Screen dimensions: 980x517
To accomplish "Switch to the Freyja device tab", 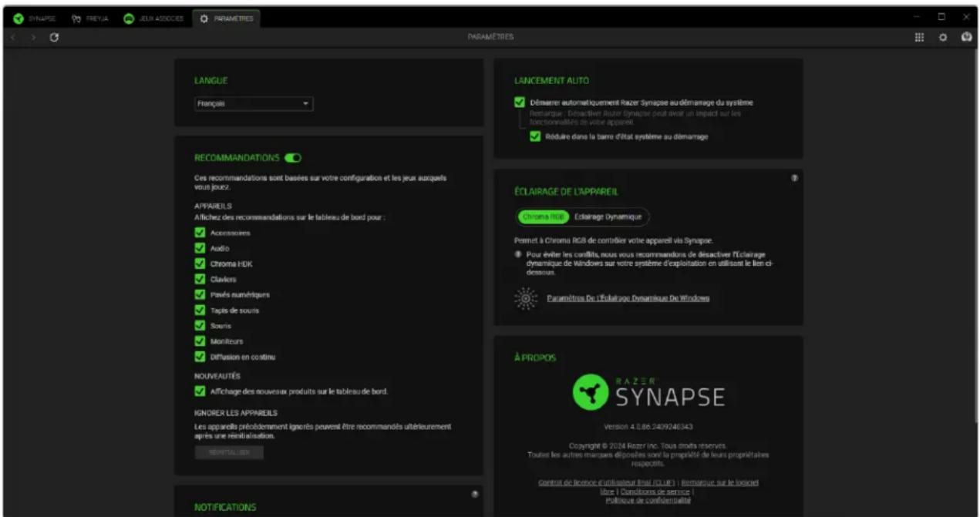I will point(90,18).
